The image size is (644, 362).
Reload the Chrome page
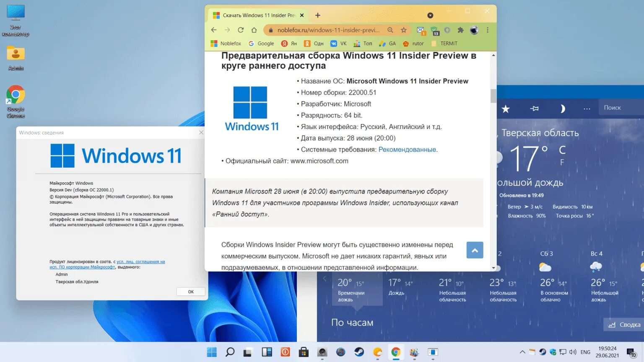(241, 30)
